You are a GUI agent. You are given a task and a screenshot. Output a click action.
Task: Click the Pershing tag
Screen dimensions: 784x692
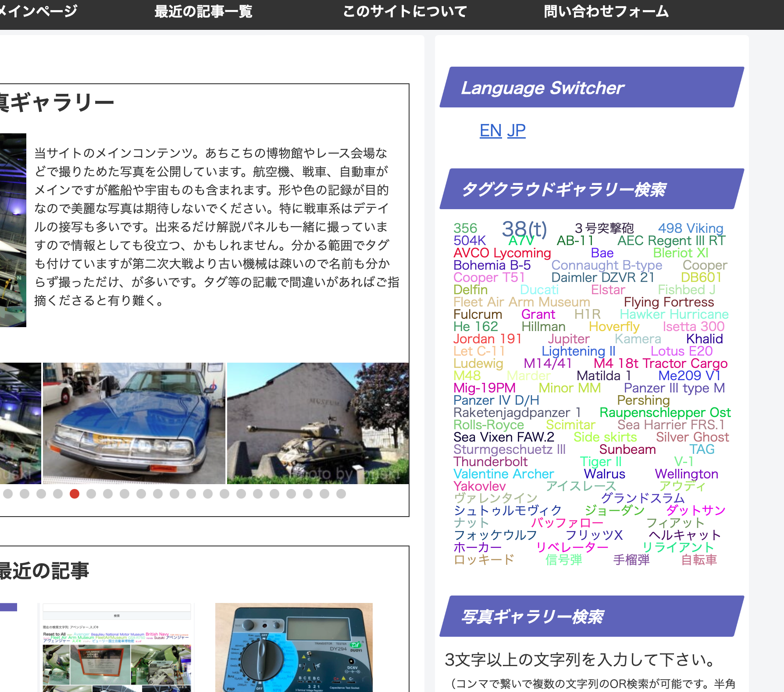643,400
